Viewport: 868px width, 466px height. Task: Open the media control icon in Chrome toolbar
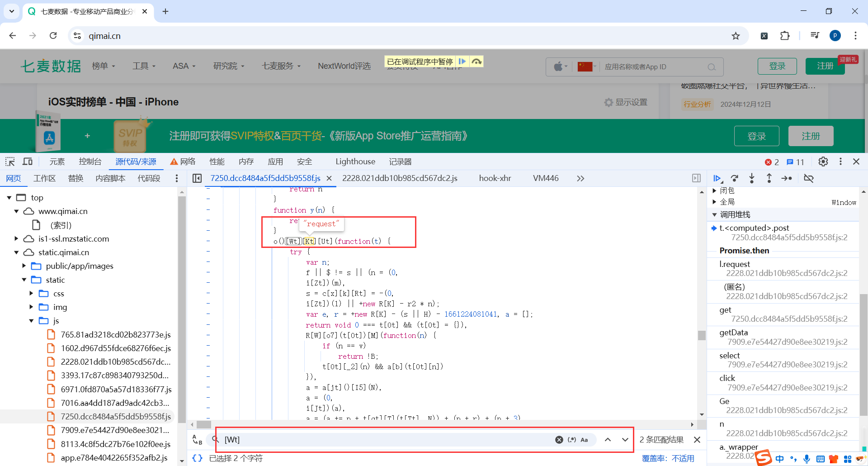(x=815, y=36)
